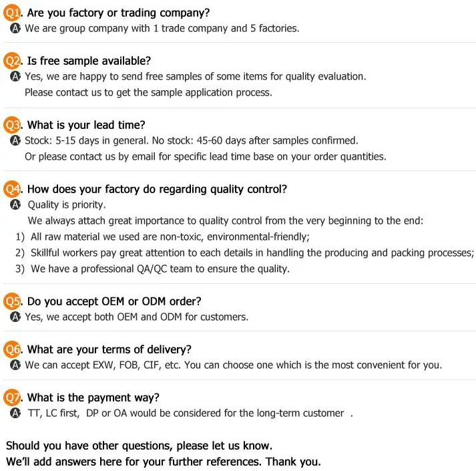Click 'What are your terms of delivery?' heading
The height and width of the screenshot is (471, 476).
109,349
